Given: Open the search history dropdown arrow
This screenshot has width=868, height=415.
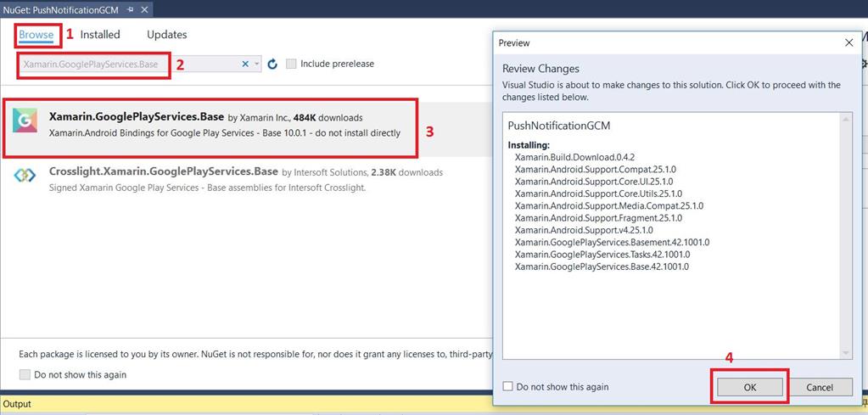Looking at the screenshot, I should [257, 64].
